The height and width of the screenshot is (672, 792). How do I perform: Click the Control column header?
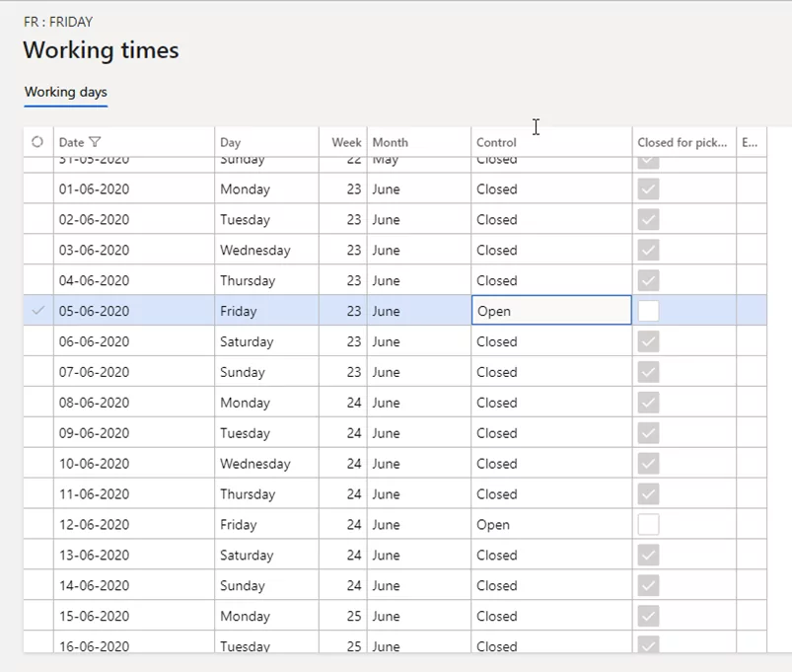[496, 142]
